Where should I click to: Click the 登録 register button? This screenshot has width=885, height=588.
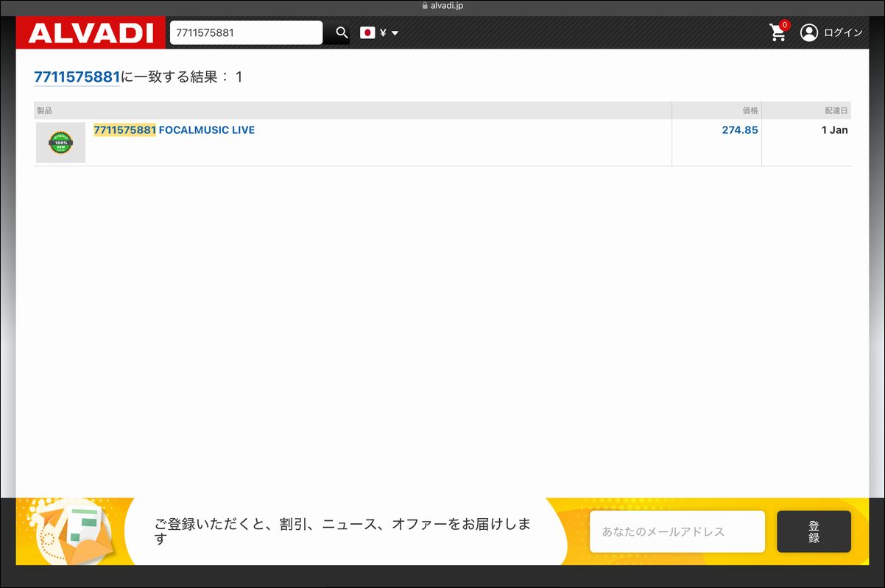[814, 531]
